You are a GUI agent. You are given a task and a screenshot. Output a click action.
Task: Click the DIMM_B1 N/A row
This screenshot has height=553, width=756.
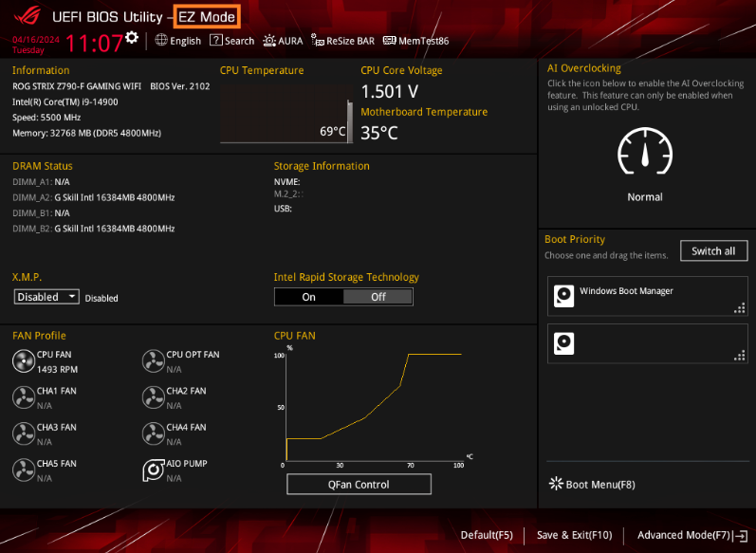[x=41, y=213]
